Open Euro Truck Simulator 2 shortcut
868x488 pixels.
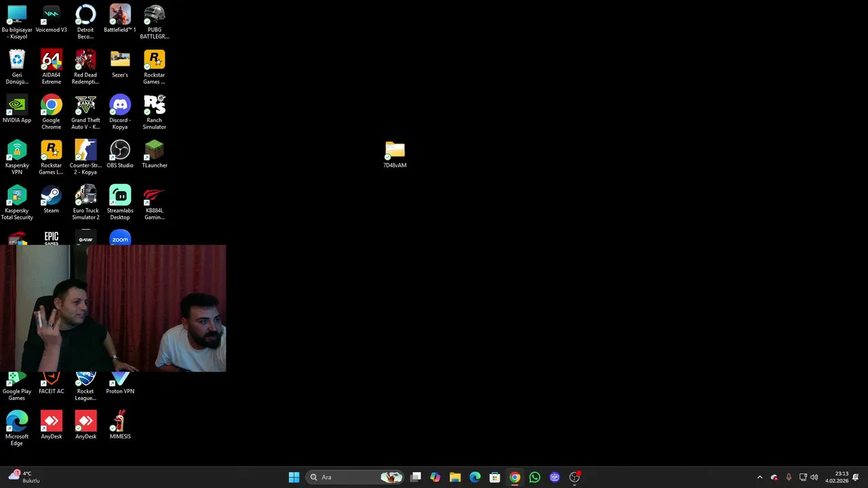(85, 203)
